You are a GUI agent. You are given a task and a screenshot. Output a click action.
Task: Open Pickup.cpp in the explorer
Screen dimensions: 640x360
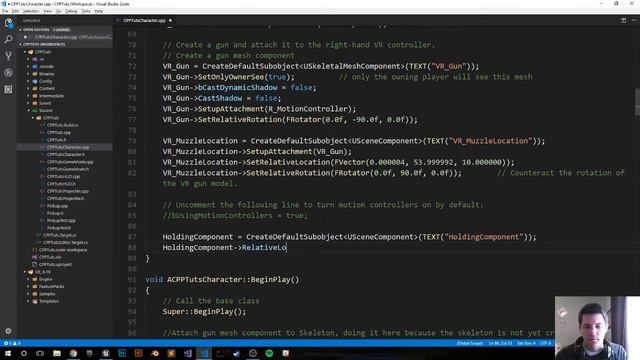pos(57,206)
